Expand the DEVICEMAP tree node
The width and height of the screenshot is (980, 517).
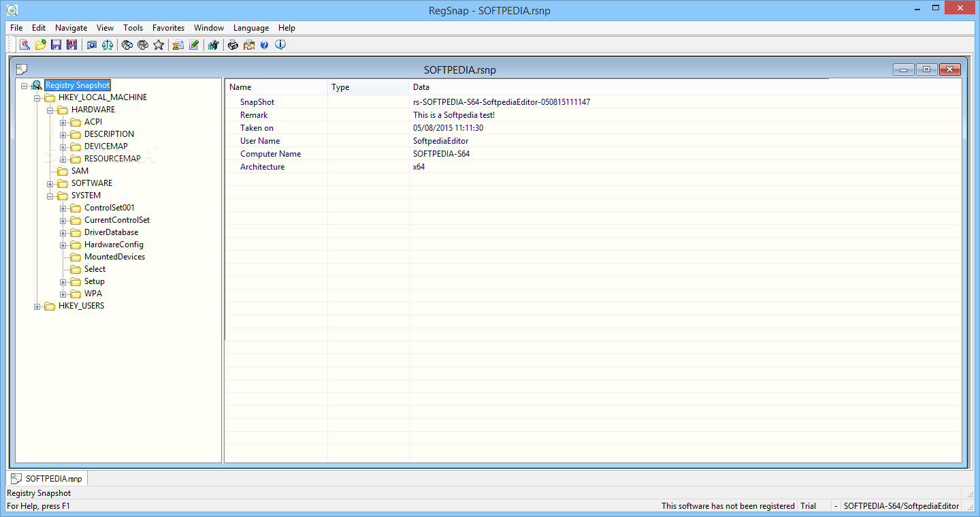coord(63,147)
